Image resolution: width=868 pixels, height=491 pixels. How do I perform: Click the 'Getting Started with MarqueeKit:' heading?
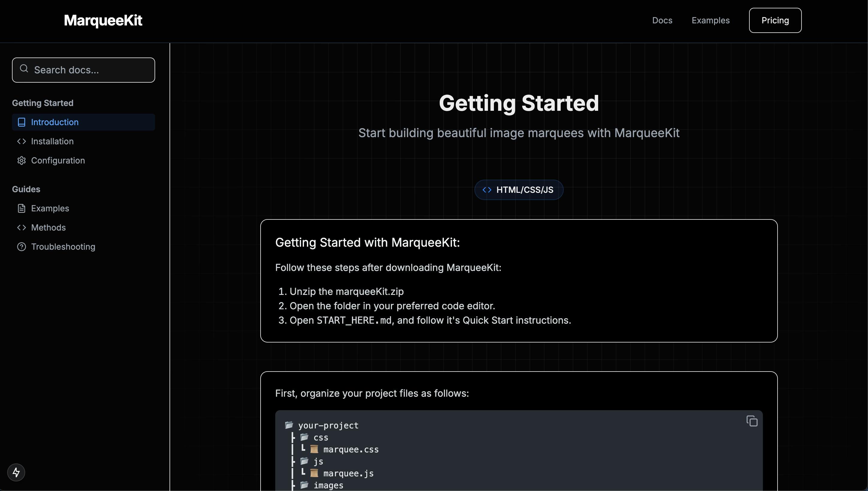coord(368,243)
